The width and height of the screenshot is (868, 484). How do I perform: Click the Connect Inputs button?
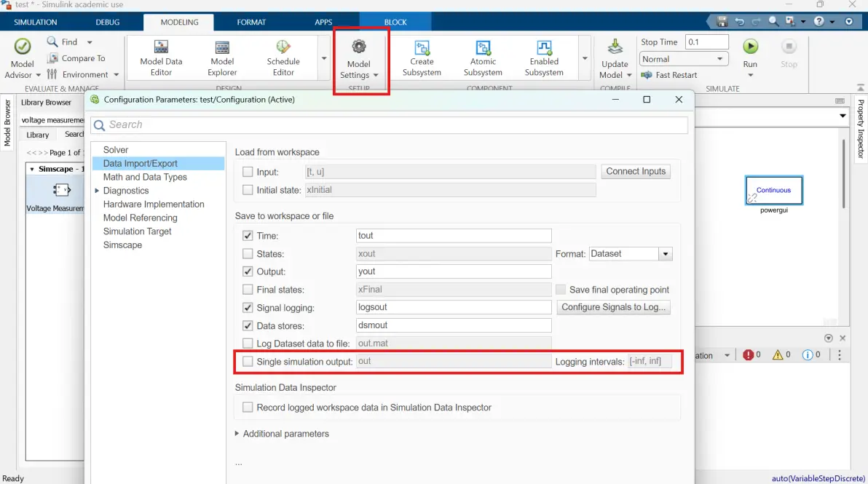pyautogui.click(x=636, y=172)
